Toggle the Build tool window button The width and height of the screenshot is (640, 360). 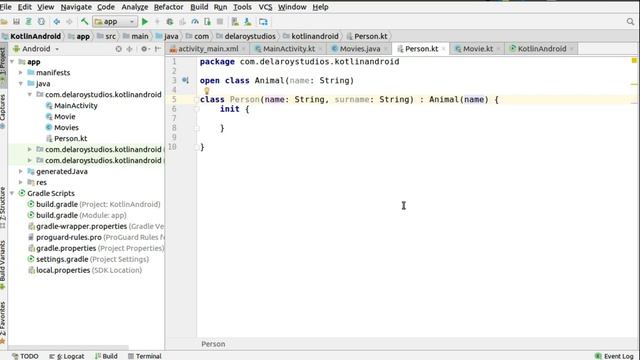pos(106,356)
